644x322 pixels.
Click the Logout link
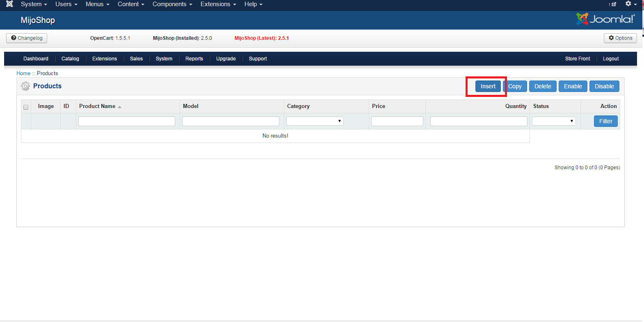tap(611, 59)
